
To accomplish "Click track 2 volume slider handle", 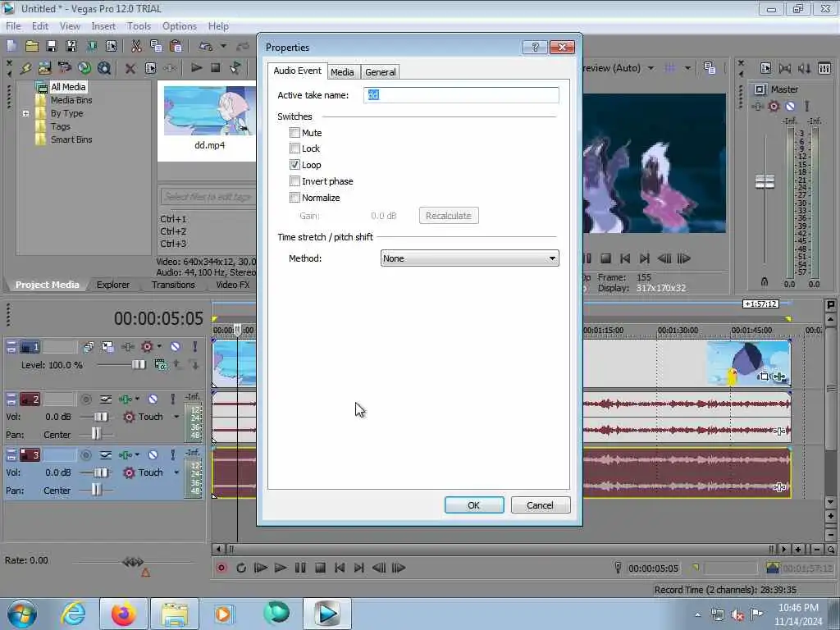I will click(x=100, y=417).
